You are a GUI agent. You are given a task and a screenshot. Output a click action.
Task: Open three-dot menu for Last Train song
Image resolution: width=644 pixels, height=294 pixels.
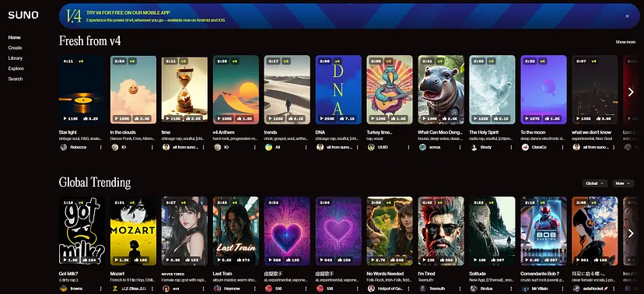point(254,289)
